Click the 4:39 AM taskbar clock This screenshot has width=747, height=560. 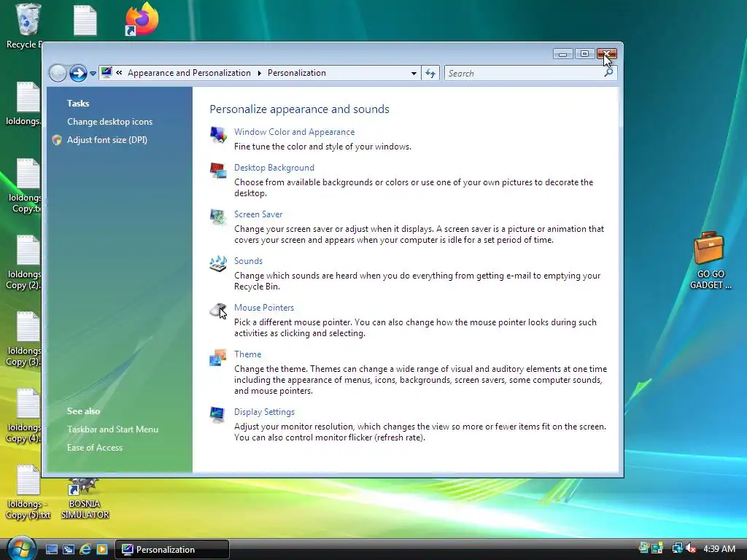(719, 549)
